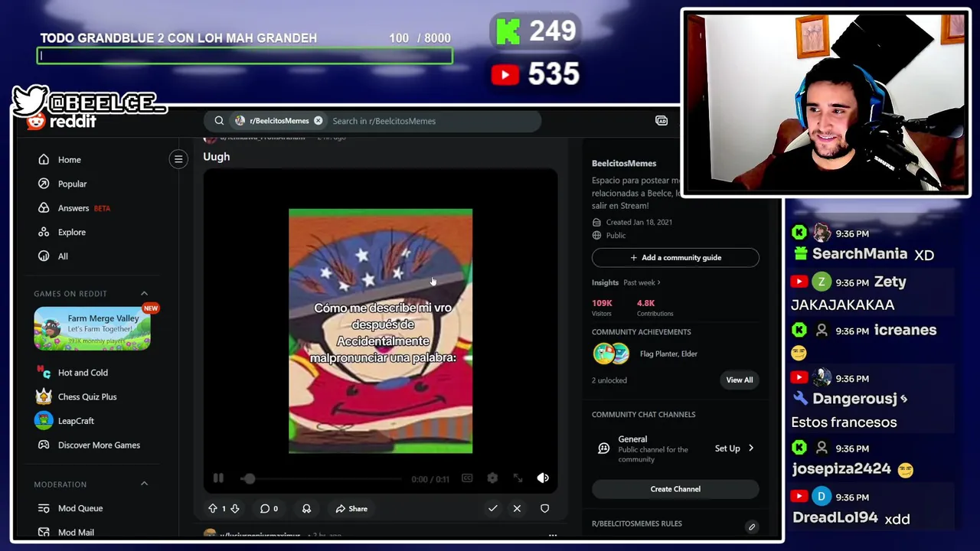Image resolution: width=980 pixels, height=551 pixels.
Task: Pause the video playback
Action: [218, 478]
